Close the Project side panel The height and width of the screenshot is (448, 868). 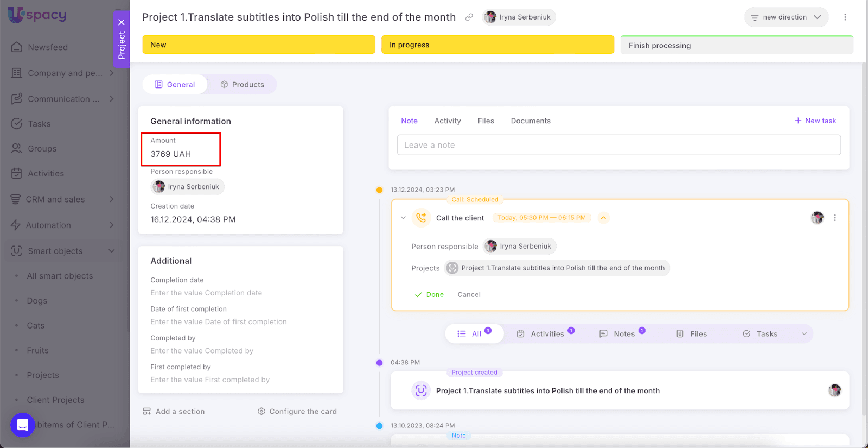tap(122, 22)
